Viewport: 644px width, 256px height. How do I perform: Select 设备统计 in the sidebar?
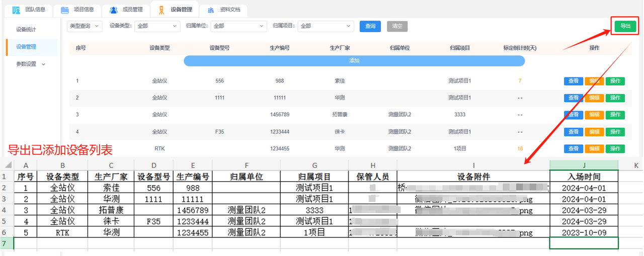26,30
